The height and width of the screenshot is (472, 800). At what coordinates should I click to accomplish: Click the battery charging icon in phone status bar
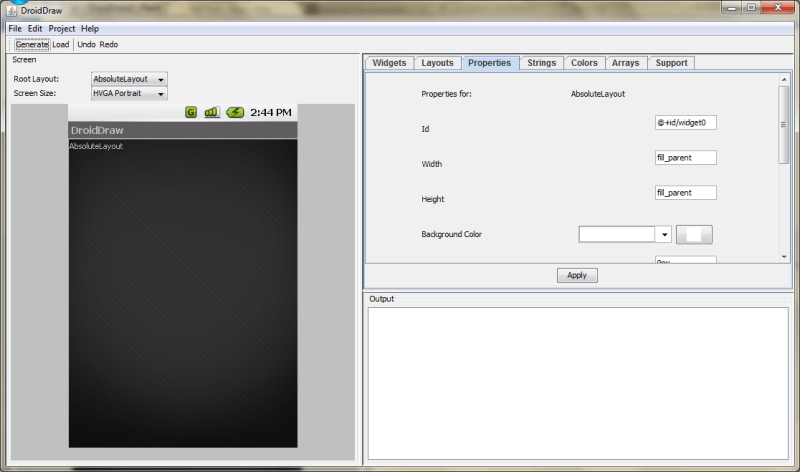235,112
